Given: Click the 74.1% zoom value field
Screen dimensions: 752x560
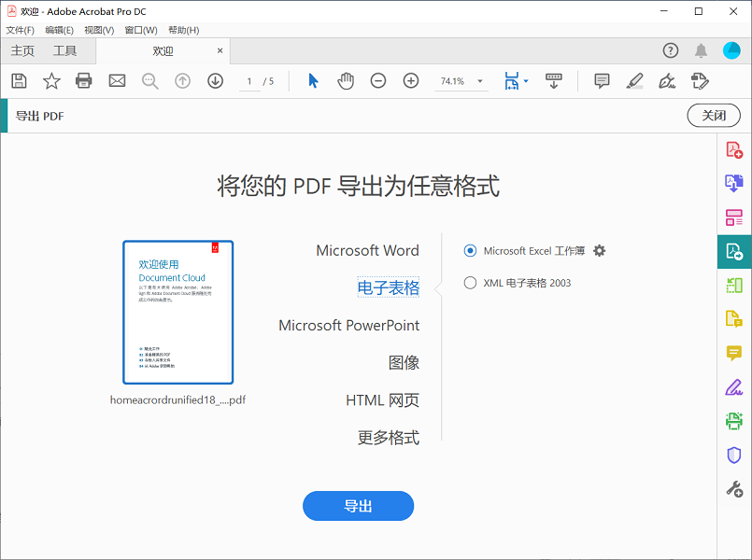Looking at the screenshot, I should pyautogui.click(x=453, y=81).
